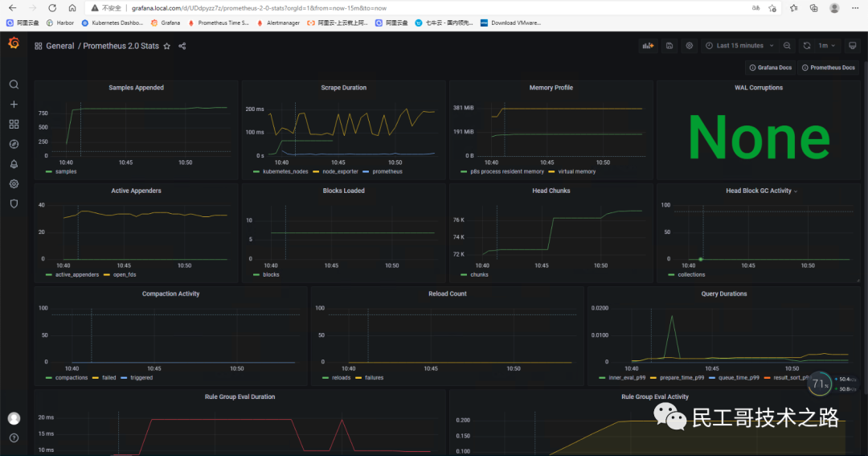
Task: Open the browser profile icon
Action: pos(834,8)
